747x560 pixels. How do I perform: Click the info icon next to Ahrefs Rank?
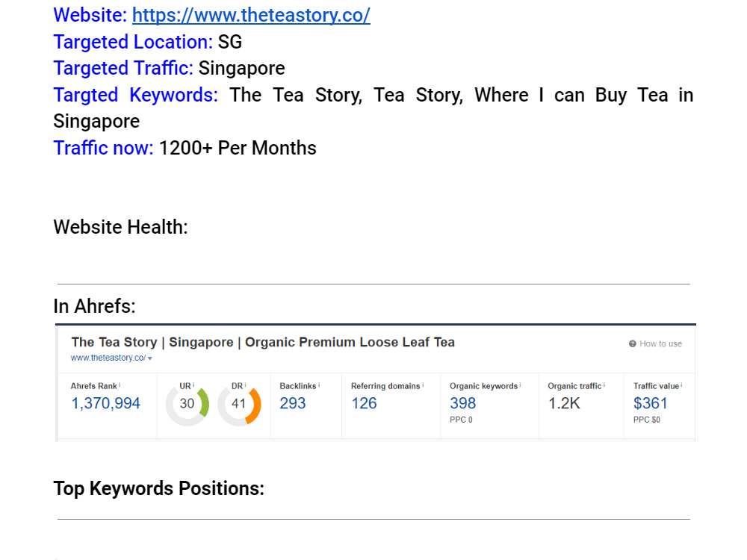click(120, 385)
